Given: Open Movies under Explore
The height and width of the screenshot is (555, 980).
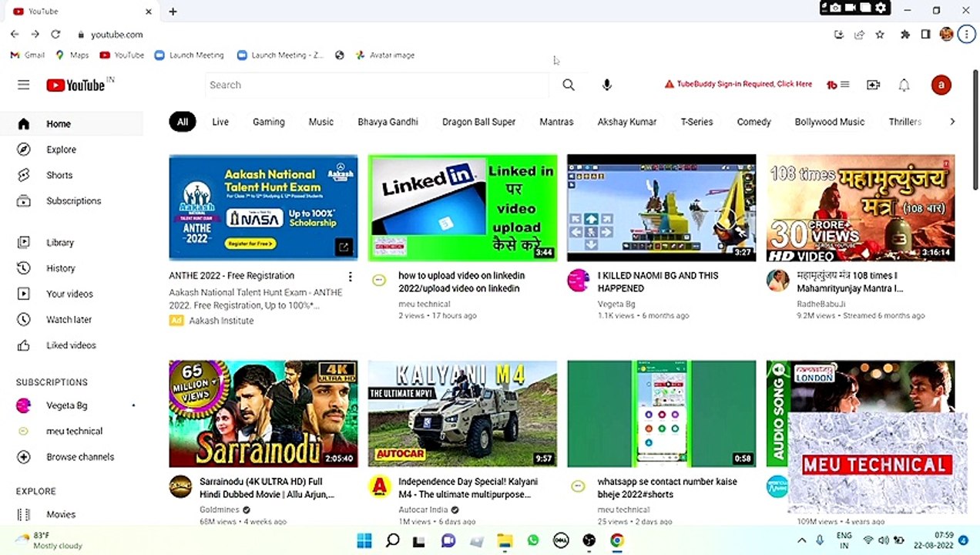Looking at the screenshot, I should point(72,514).
